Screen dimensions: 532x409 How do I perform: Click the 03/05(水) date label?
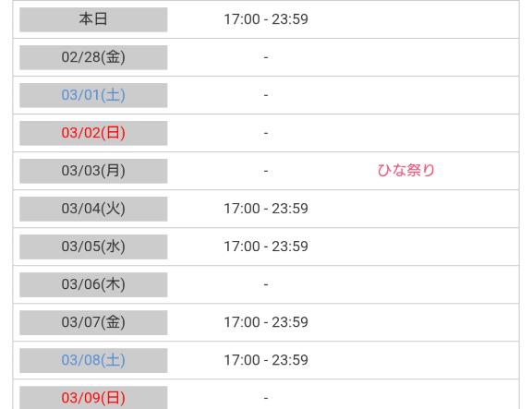(93, 247)
